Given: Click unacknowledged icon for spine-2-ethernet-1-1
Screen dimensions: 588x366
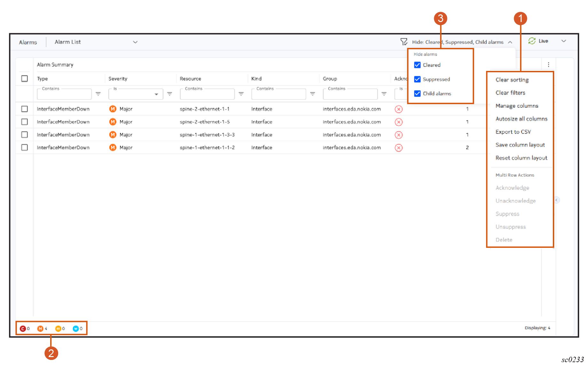Looking at the screenshot, I should pos(398,109).
